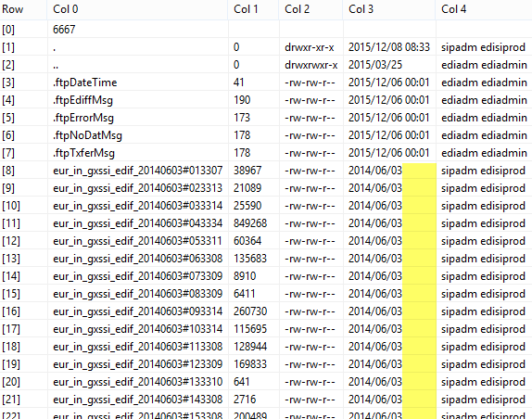Click the Col 0 column header

click(x=137, y=9)
